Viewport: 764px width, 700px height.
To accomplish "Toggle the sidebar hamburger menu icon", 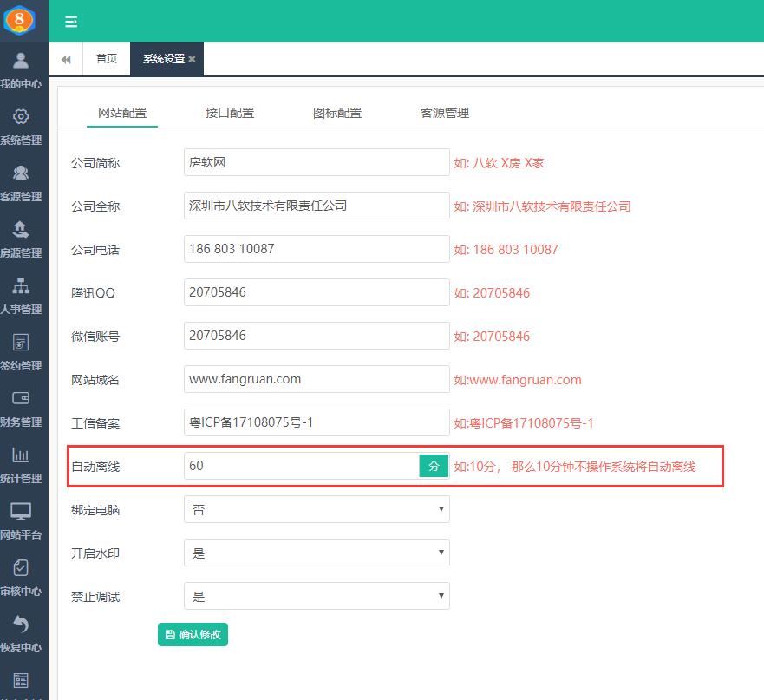I will 71,22.
